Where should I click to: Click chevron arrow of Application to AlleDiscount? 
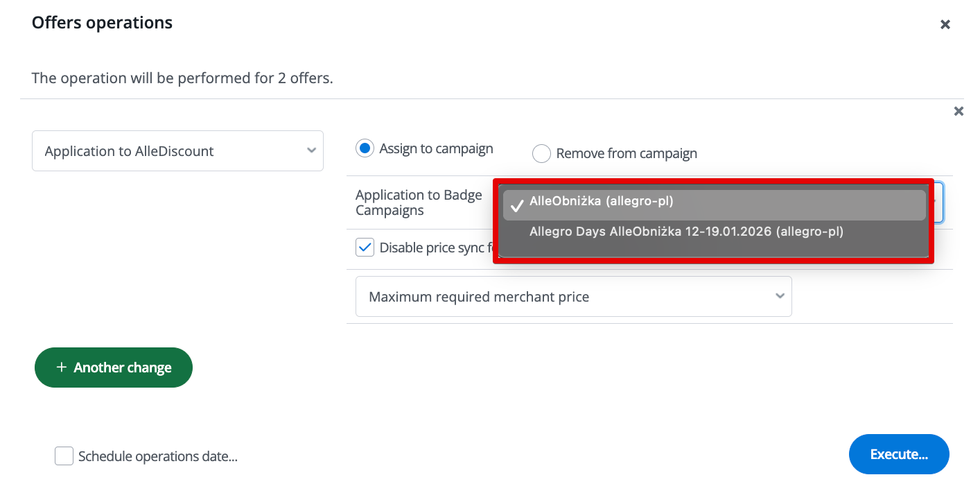click(x=311, y=150)
